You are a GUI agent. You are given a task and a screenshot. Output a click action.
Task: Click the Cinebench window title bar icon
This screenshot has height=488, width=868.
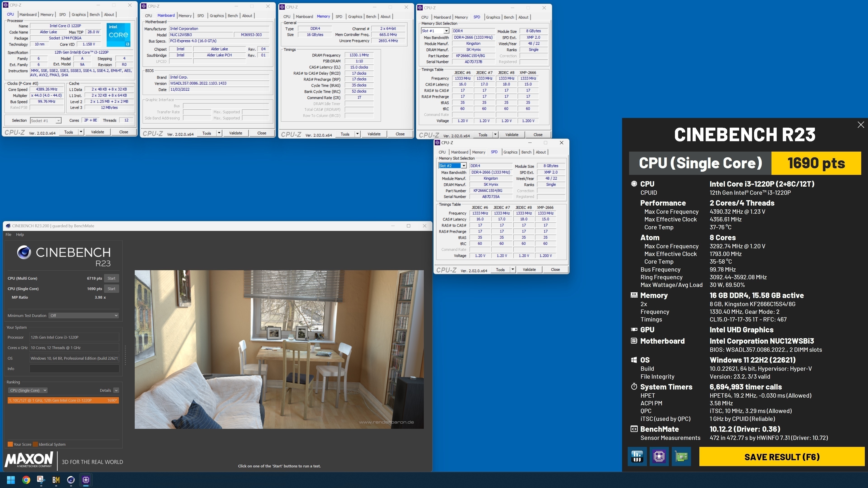click(x=8, y=226)
